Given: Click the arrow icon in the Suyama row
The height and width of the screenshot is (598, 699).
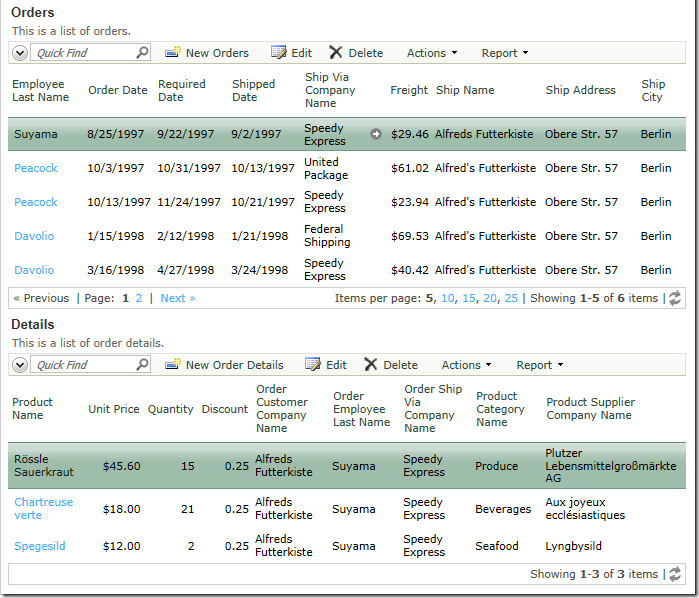Looking at the screenshot, I should click(x=376, y=134).
